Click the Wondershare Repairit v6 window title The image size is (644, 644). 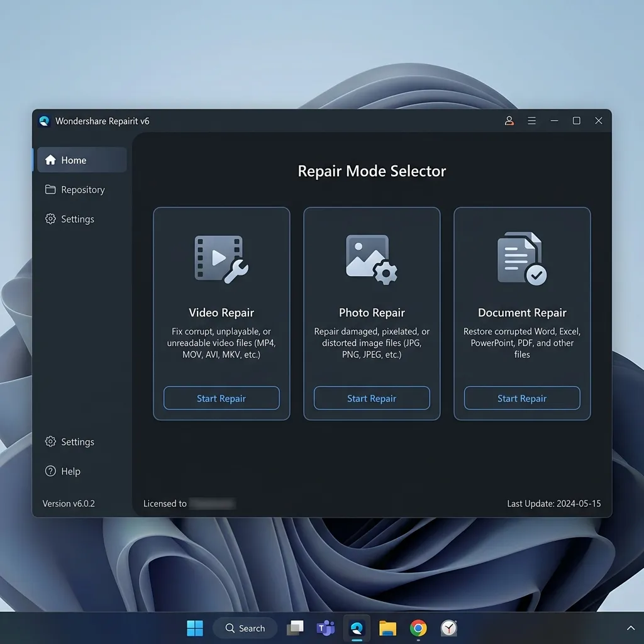[x=103, y=121]
